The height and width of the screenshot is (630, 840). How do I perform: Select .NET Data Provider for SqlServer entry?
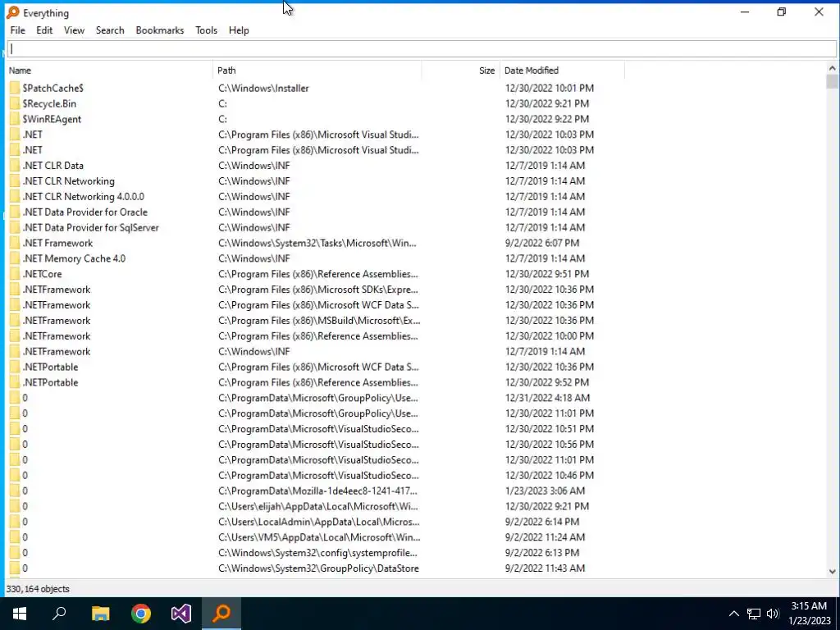[x=90, y=228]
